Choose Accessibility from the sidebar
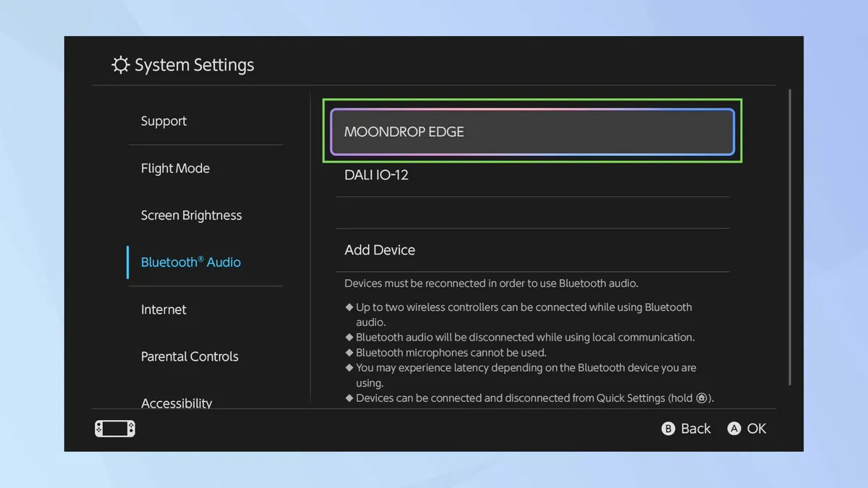Viewport: 868px width, 488px height. click(176, 402)
